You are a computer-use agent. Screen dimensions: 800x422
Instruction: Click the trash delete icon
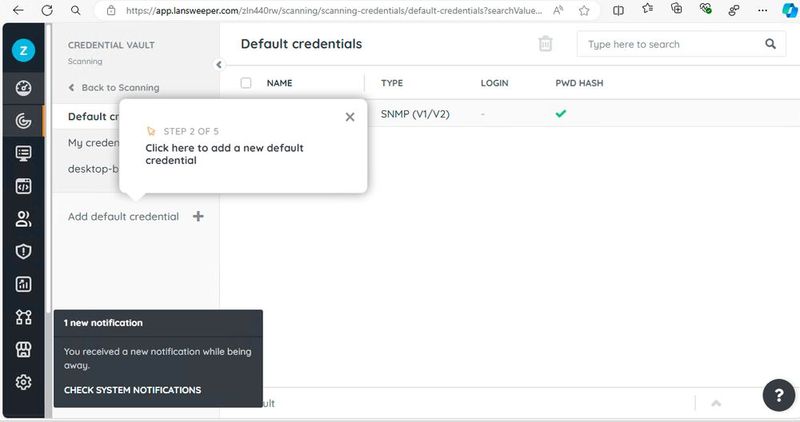[545, 44]
